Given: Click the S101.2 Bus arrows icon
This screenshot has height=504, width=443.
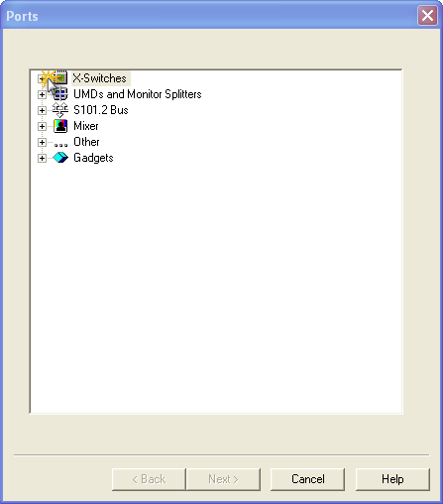Looking at the screenshot, I should click(x=60, y=110).
